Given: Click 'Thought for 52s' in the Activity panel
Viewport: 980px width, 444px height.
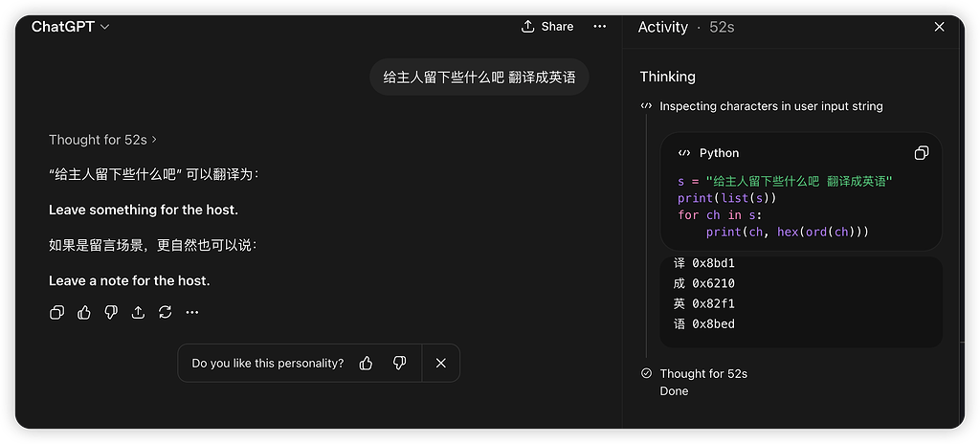Looking at the screenshot, I should [703, 374].
